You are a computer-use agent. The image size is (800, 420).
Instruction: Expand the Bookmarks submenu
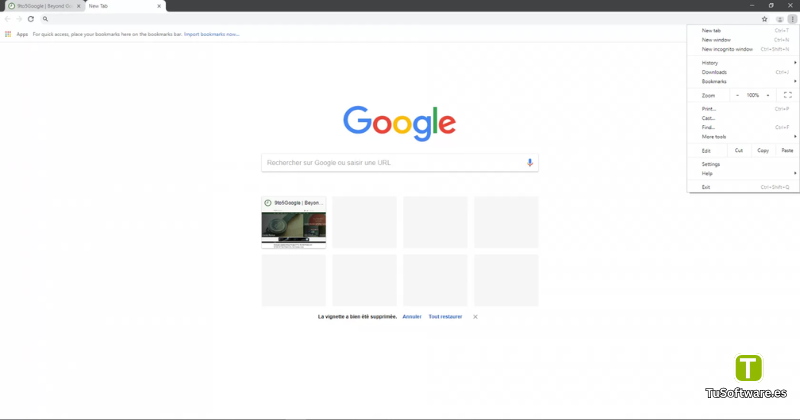pos(743,81)
